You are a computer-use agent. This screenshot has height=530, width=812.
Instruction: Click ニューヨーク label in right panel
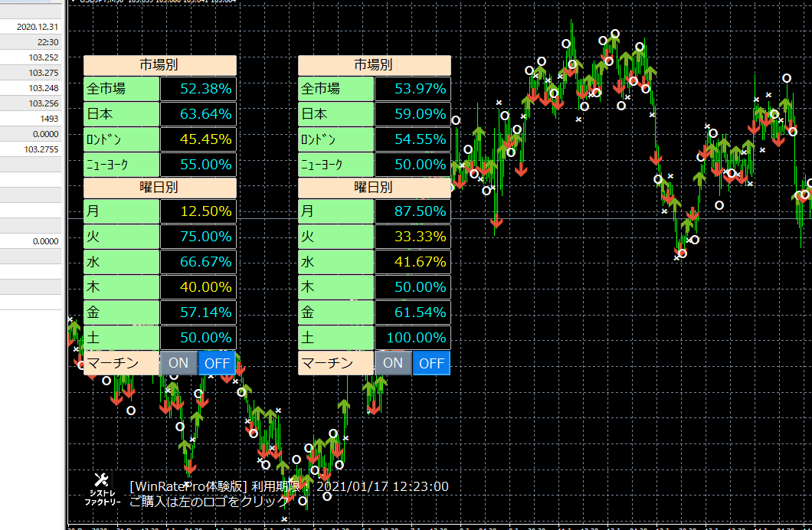(336, 165)
